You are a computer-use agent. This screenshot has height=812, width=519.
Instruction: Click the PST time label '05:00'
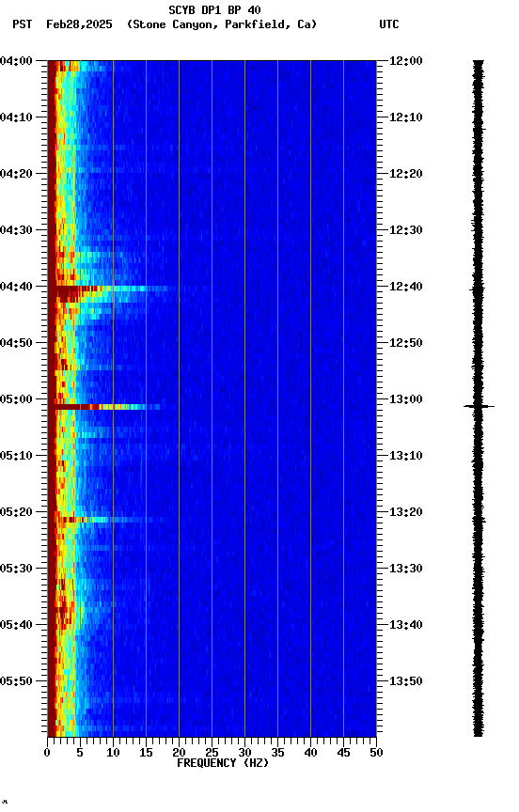pyautogui.click(x=16, y=399)
